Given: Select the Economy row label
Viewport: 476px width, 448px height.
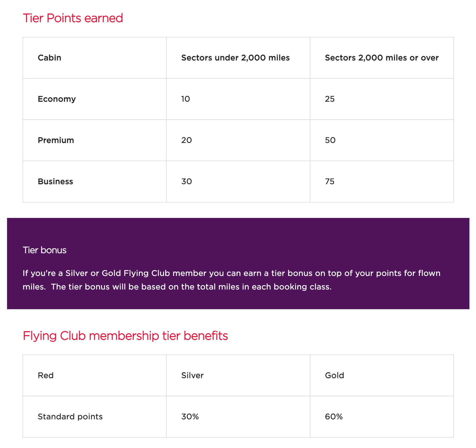Looking at the screenshot, I should [57, 99].
